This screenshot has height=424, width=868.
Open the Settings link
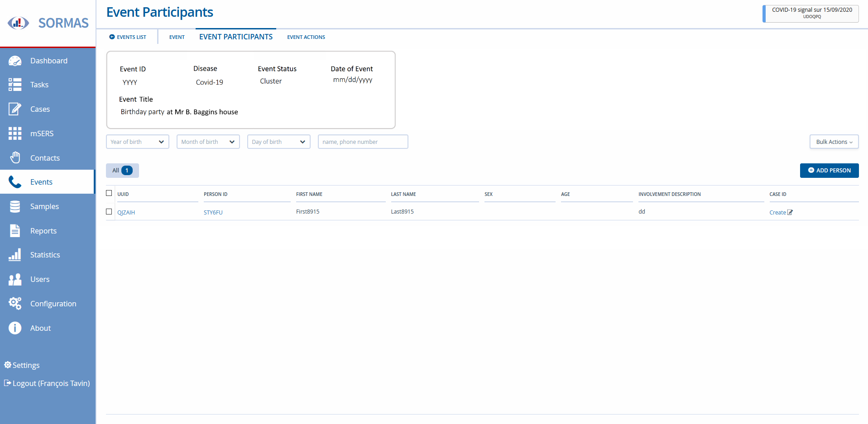22,365
